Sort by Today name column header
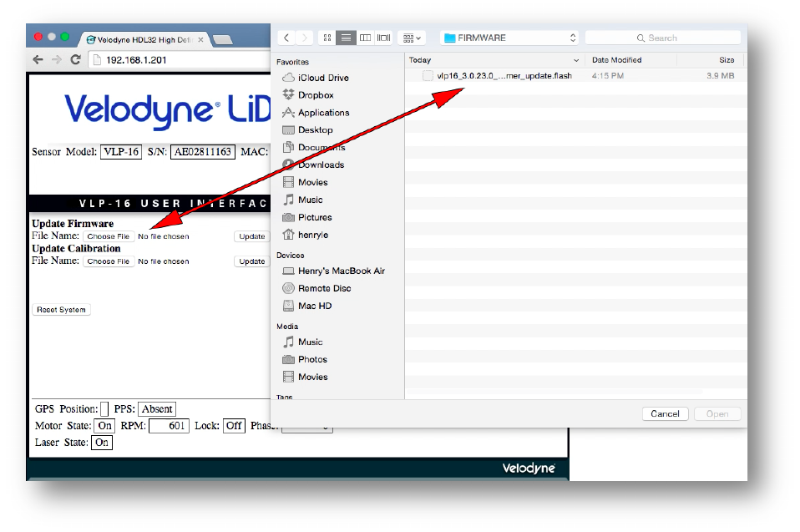The height and width of the screenshot is (532, 800). 494,59
